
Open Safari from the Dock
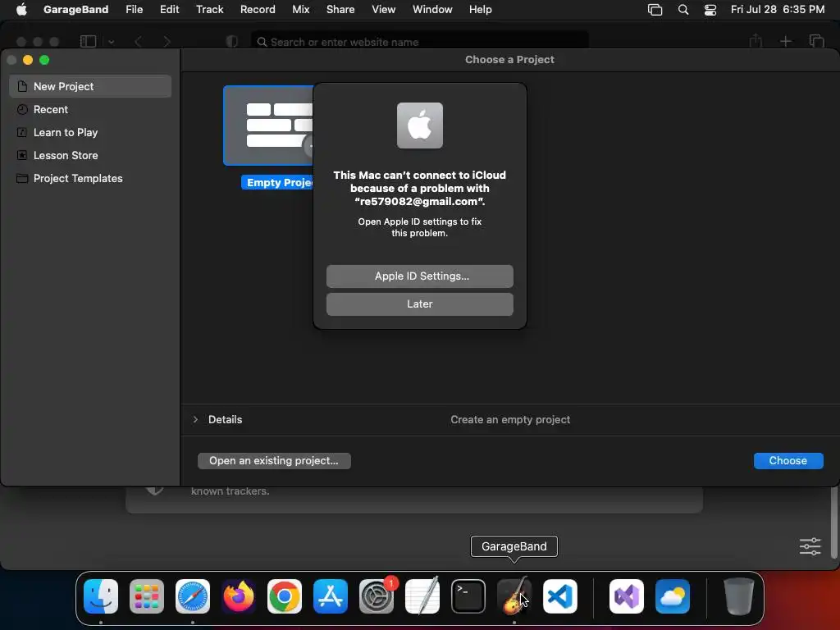pos(193,596)
